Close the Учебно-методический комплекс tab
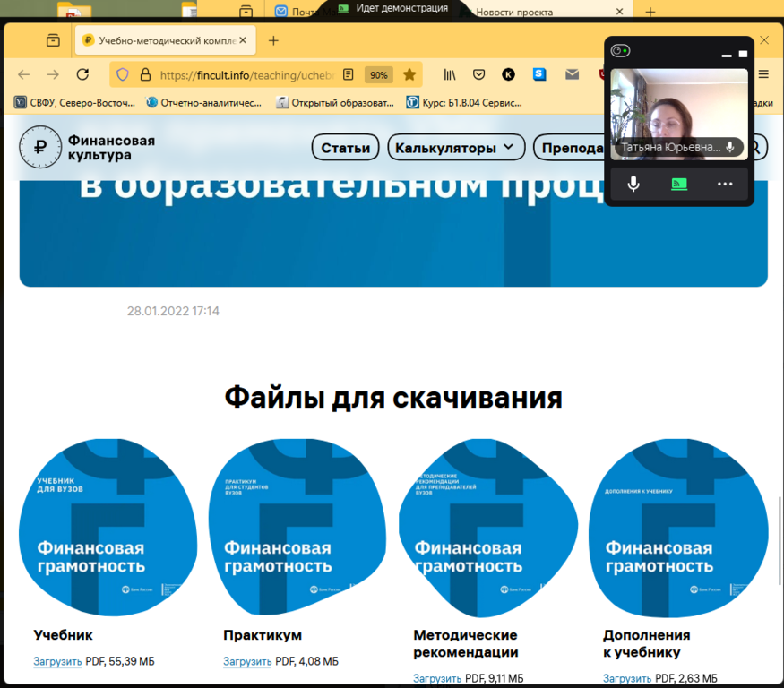Image resolution: width=784 pixels, height=688 pixels. (x=243, y=40)
